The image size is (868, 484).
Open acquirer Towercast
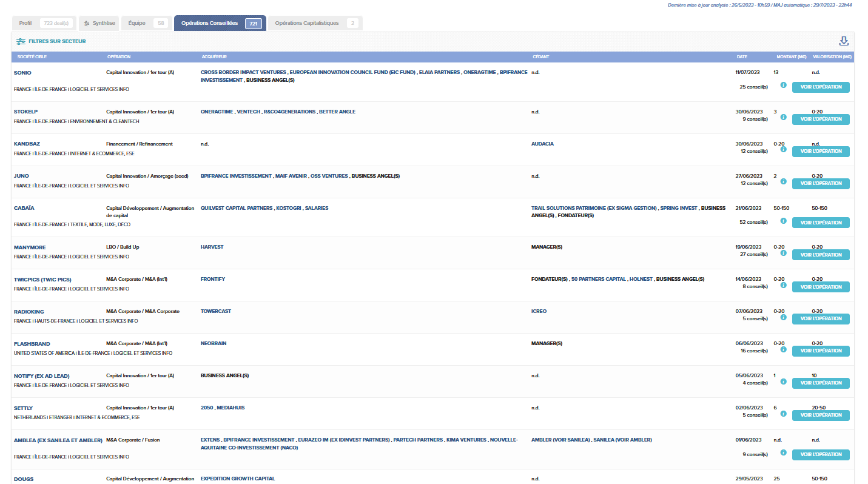pos(216,311)
